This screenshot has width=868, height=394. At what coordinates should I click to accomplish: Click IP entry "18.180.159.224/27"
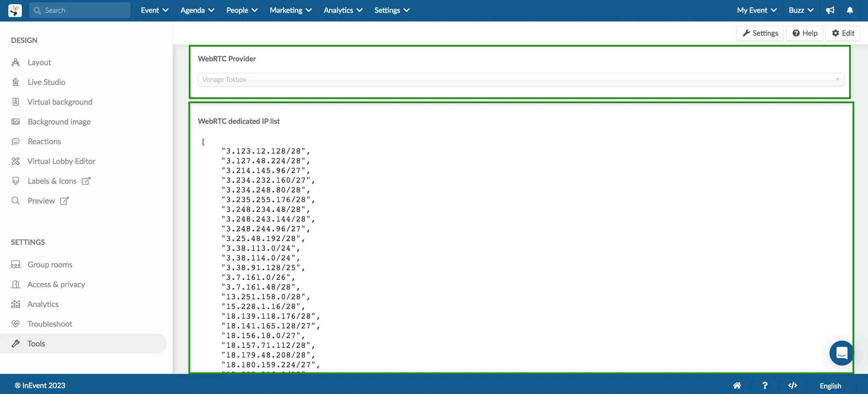pos(271,365)
